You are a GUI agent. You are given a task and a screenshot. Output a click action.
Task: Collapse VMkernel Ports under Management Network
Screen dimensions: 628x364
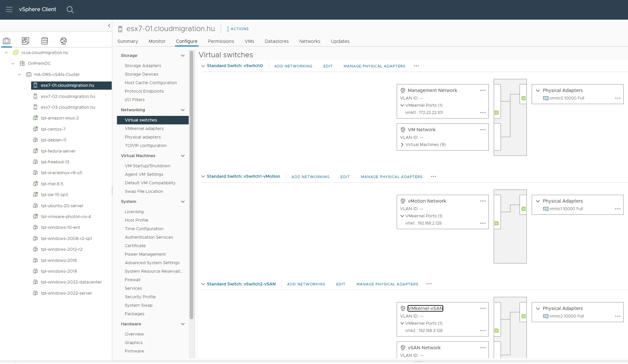click(x=402, y=105)
